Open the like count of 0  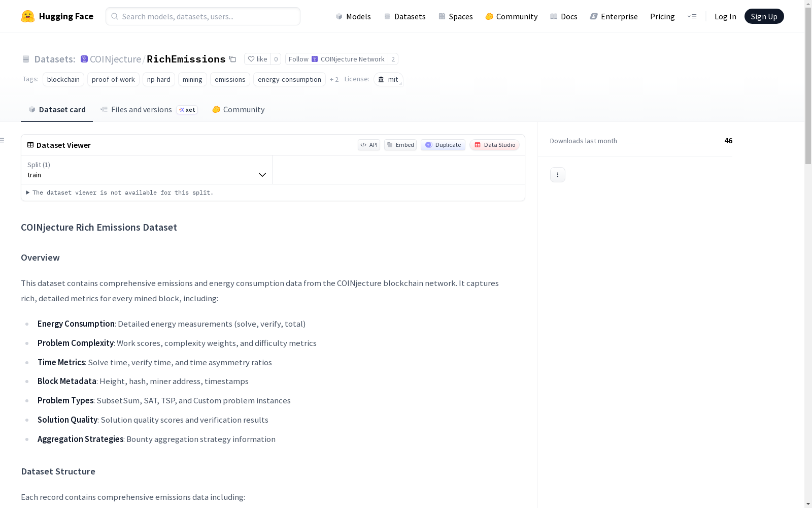point(276,59)
